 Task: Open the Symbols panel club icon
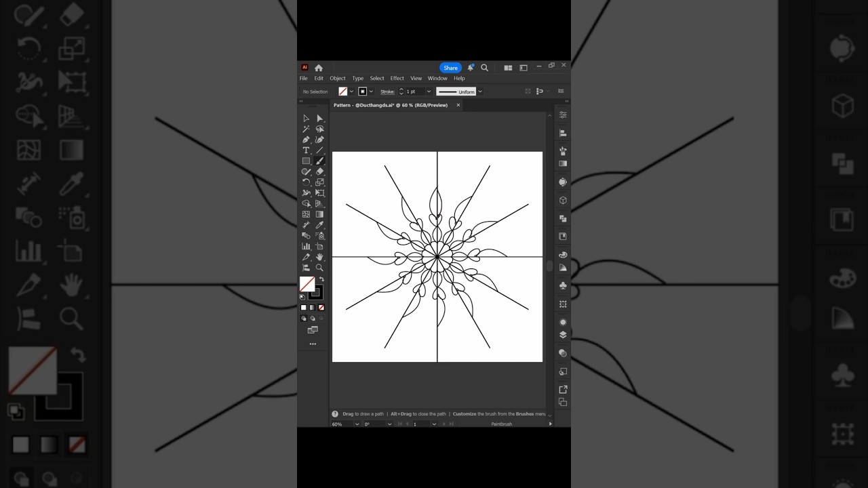click(x=563, y=286)
